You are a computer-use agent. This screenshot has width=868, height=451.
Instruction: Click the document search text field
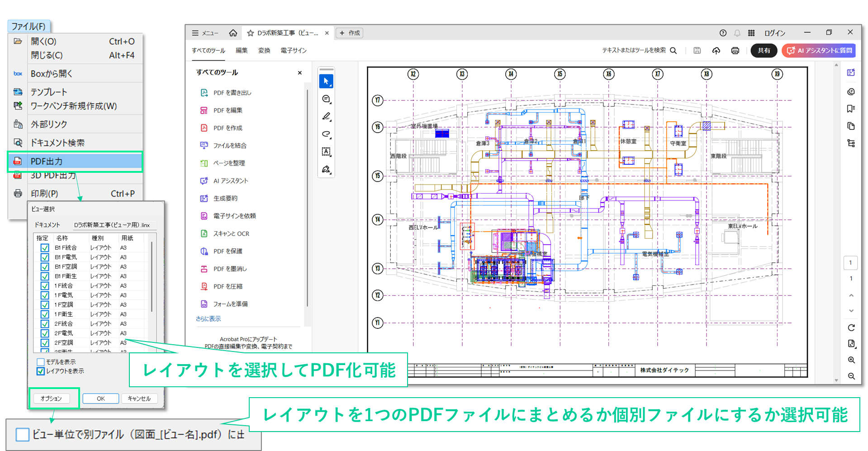click(634, 51)
